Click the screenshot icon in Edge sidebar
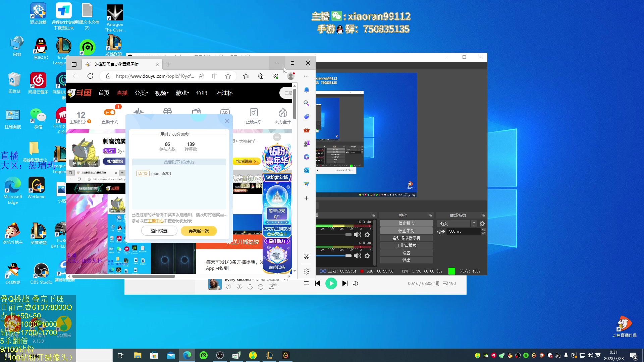Image resolution: width=644 pixels, height=362 pixels. [306, 256]
